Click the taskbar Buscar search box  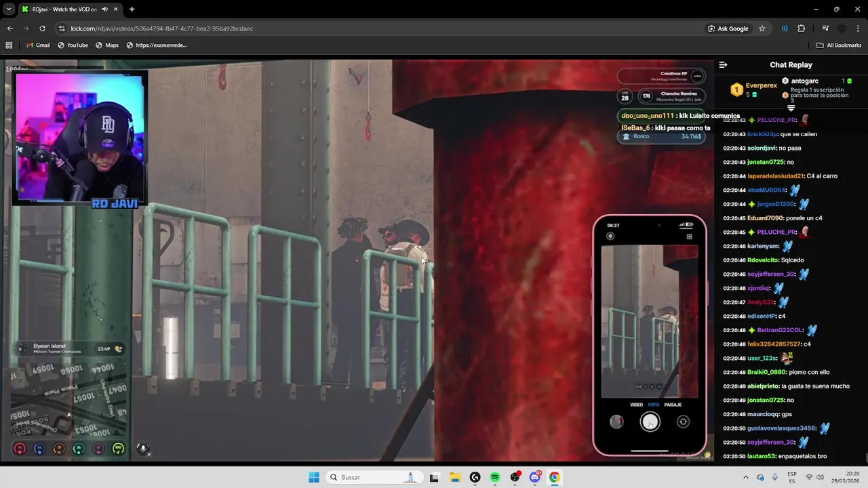pos(374,477)
